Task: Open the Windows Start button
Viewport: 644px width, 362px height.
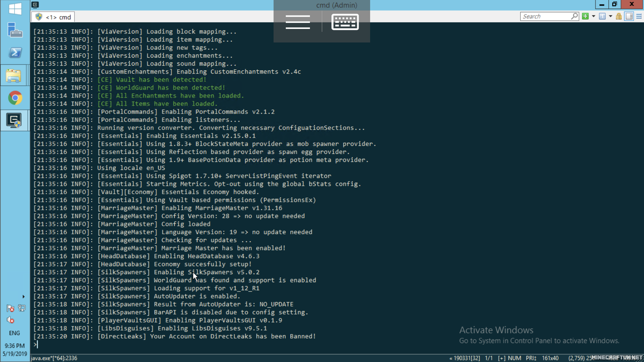Action: point(15,8)
